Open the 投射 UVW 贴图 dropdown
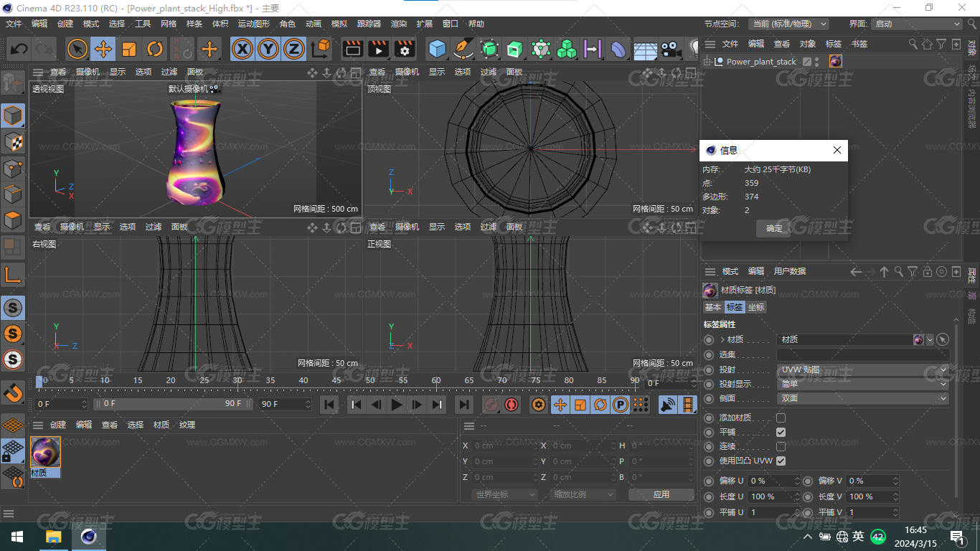The image size is (980, 551). [x=863, y=369]
